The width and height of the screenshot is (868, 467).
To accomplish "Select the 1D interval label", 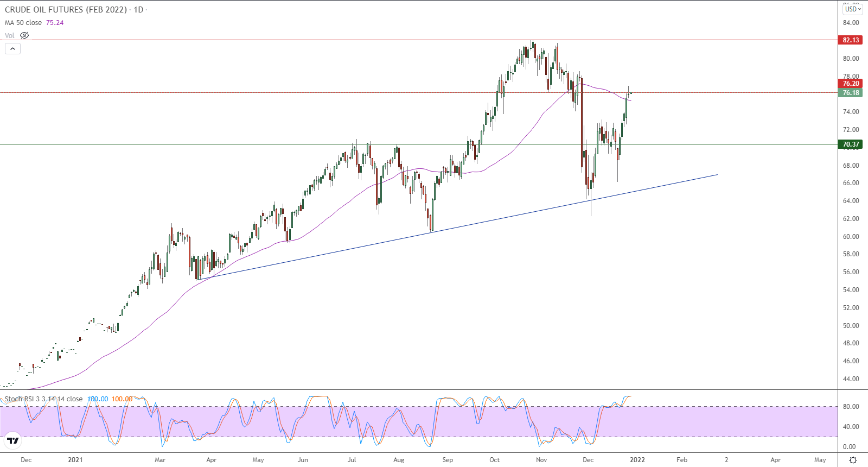I will point(138,10).
